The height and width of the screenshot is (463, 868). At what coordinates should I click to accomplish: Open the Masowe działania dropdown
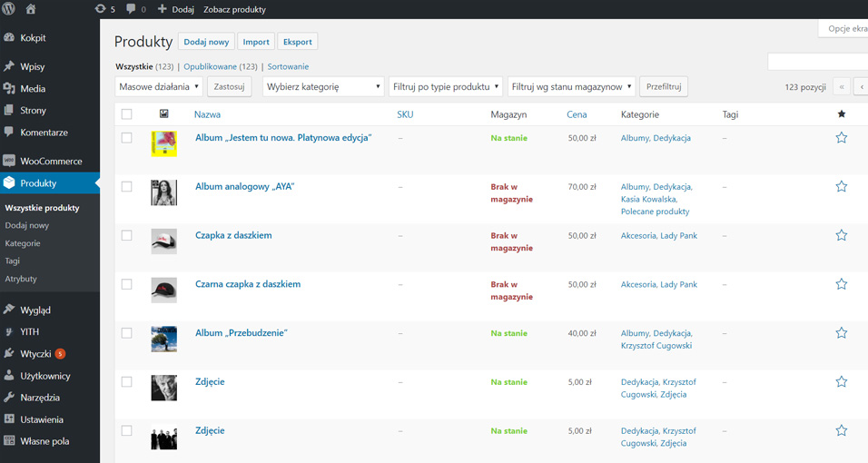click(159, 86)
